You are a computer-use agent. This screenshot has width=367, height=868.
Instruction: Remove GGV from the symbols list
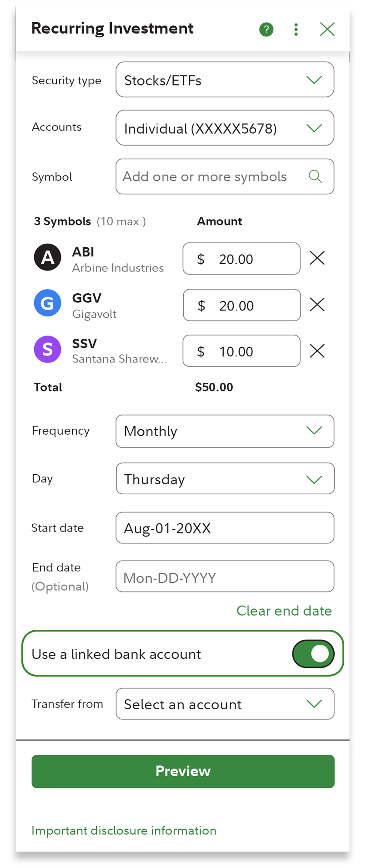coord(317,305)
